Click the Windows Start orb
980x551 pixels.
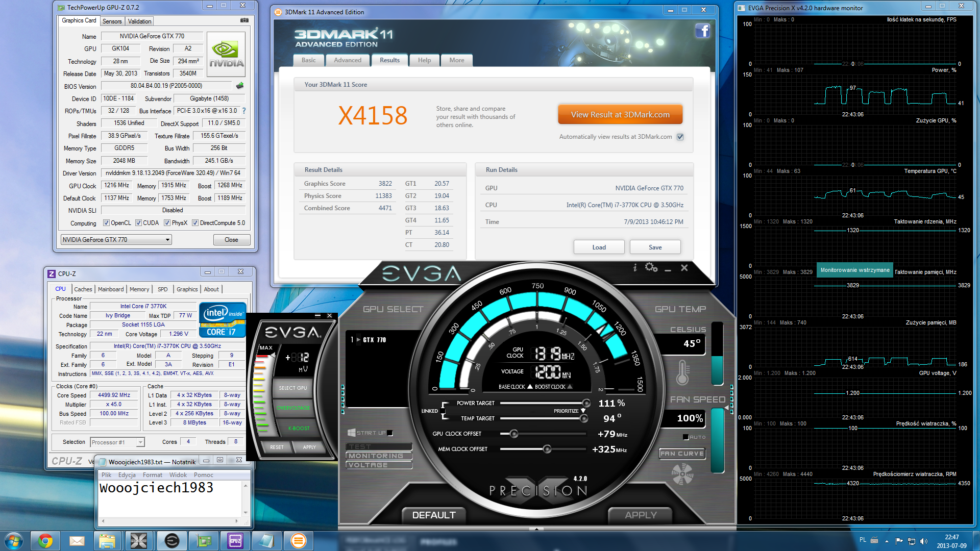[14, 541]
